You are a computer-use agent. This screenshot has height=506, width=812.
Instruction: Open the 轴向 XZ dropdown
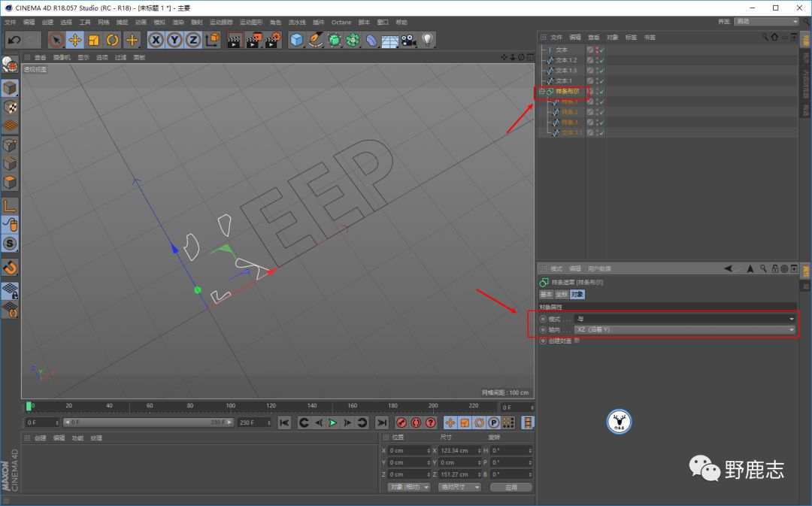click(683, 329)
